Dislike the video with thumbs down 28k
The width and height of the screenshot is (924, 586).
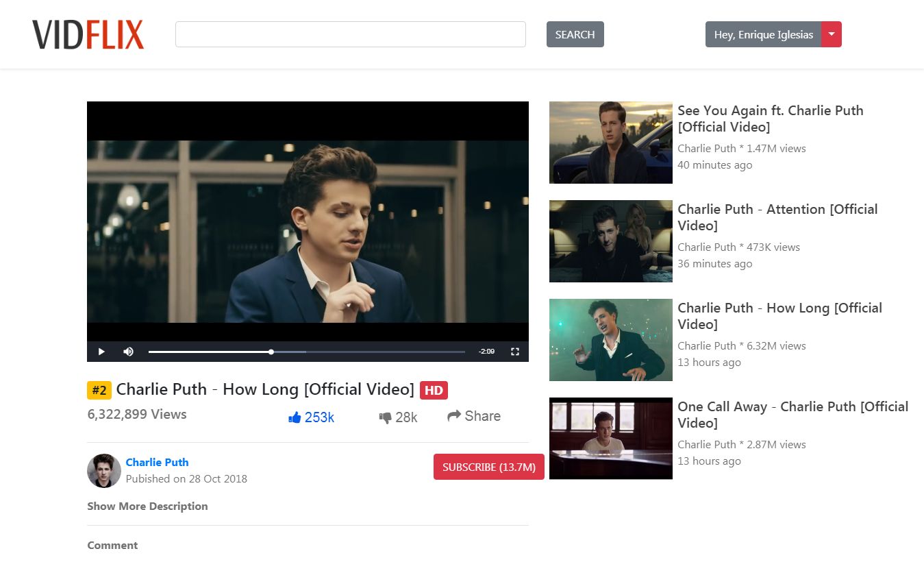(398, 417)
